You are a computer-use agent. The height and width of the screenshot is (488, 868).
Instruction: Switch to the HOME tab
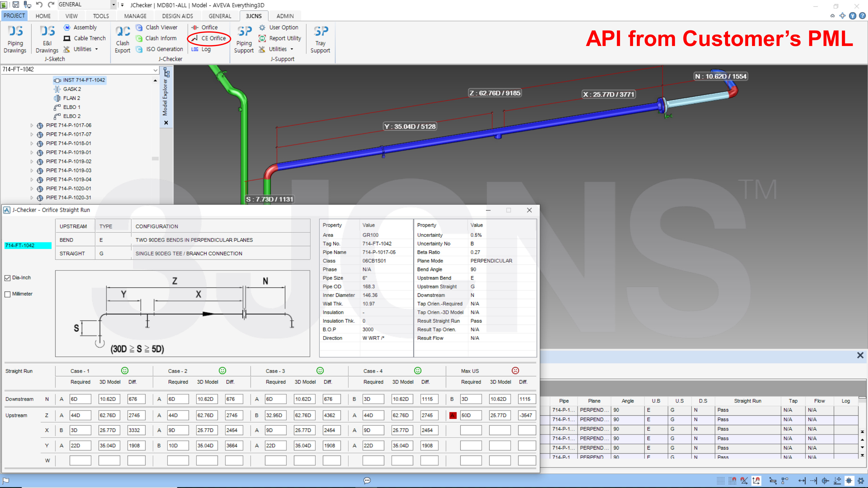43,16
